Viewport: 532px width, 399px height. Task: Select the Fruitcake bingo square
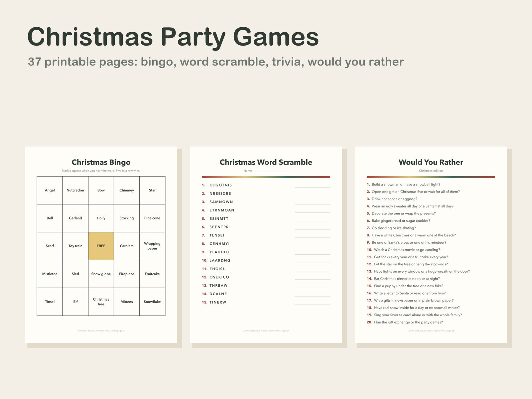(152, 274)
